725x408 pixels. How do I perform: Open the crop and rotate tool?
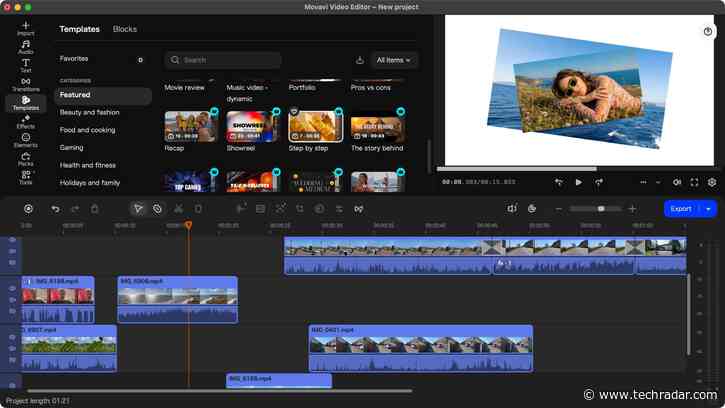click(x=300, y=209)
